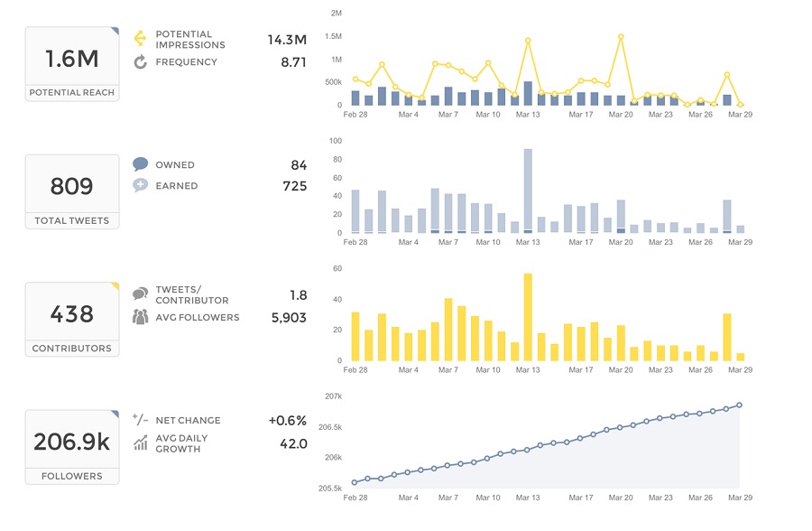The height and width of the screenshot is (531, 812).
Task: Click the Mar 20 impressions peak point
Action: pos(621,37)
